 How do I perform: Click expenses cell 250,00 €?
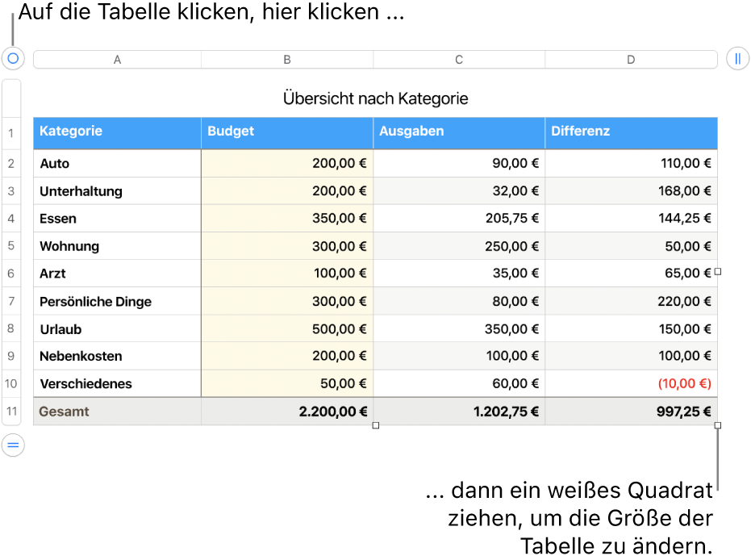click(x=459, y=246)
